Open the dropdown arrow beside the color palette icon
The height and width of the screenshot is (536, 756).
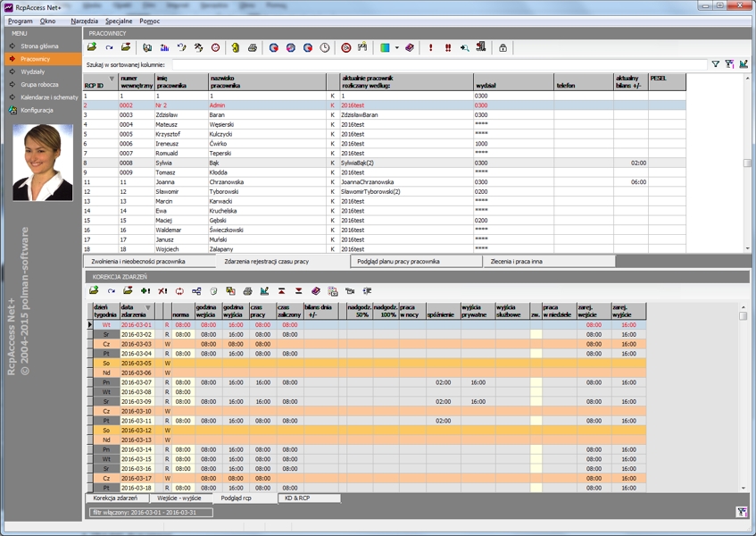396,47
